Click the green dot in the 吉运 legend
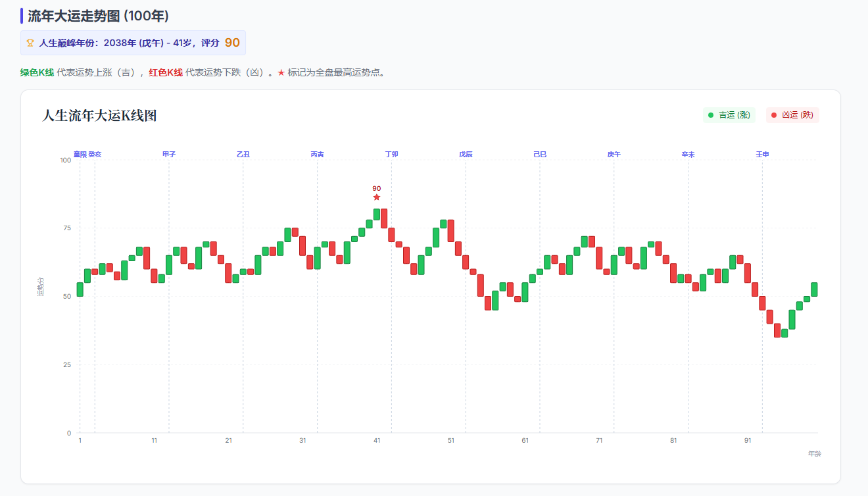Viewport: 868px width, 496px height. pos(710,115)
